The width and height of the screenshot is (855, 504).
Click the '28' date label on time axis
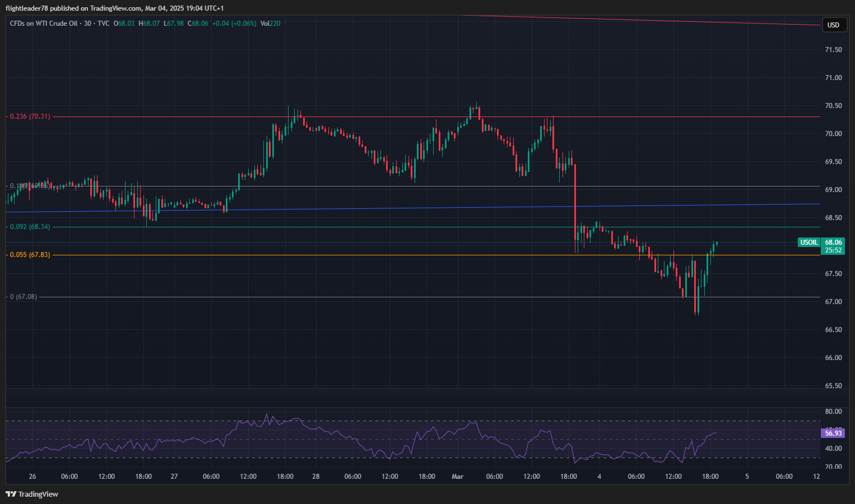tap(316, 477)
